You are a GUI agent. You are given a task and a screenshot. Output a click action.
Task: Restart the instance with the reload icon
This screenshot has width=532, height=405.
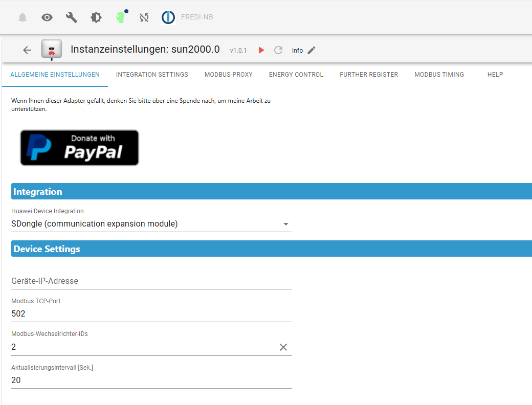pyautogui.click(x=278, y=50)
